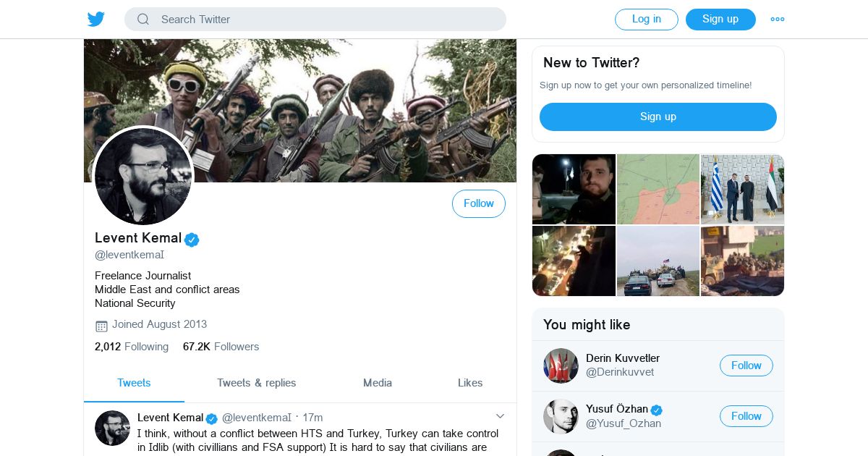Click the search magnifier icon
The height and width of the screenshot is (456, 868).
(143, 20)
